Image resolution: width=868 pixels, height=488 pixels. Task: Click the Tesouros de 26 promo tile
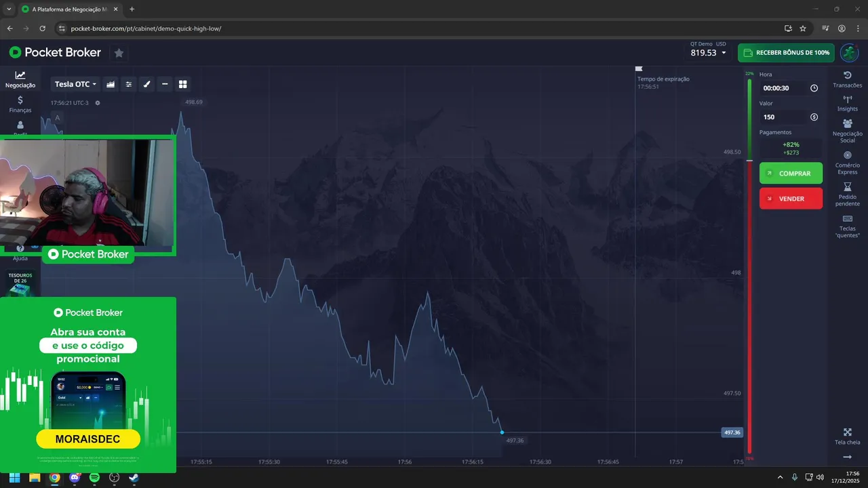(x=20, y=285)
